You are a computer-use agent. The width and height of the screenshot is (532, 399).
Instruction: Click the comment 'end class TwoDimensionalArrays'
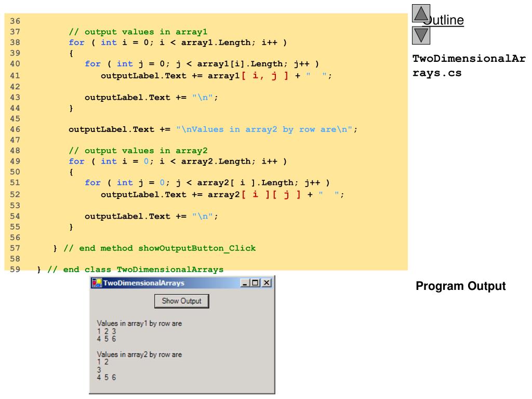pyautogui.click(x=136, y=270)
